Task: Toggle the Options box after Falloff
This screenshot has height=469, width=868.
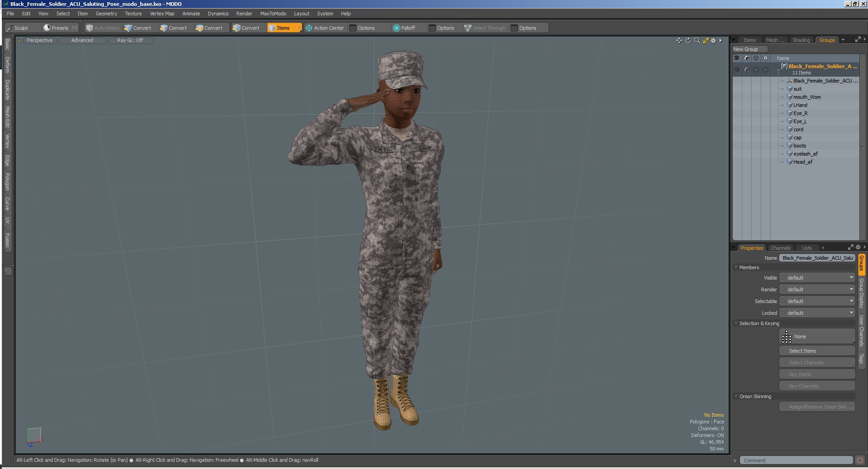Action: [x=432, y=28]
